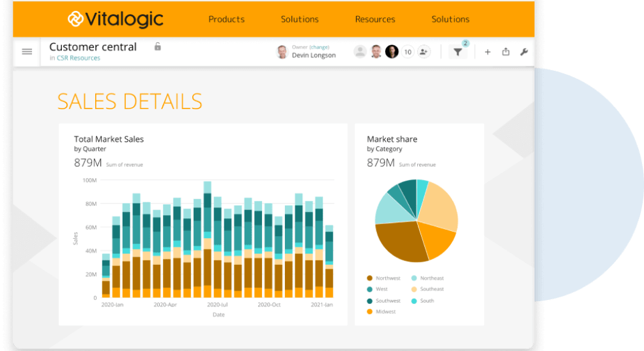
Task: Click the Vitalogic logo
Action: 116,19
